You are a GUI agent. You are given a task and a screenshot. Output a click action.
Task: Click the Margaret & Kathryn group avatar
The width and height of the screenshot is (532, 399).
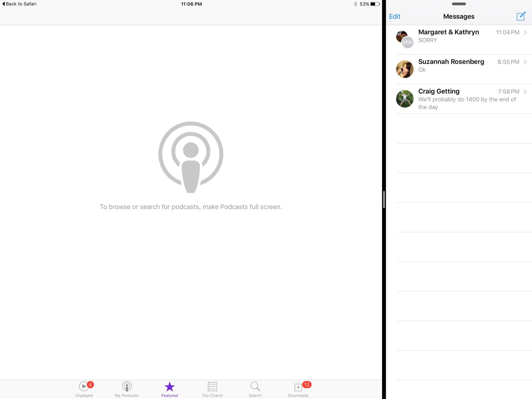(x=405, y=39)
